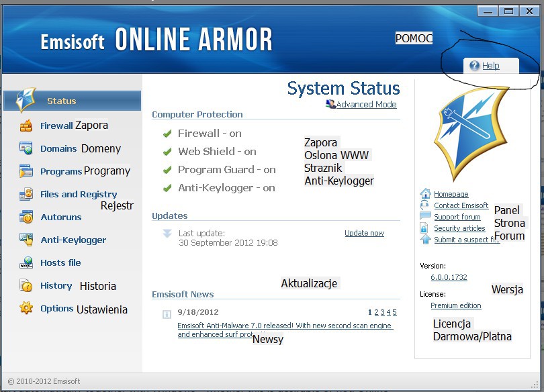The image size is (544, 392).
Task: Click Submit a suspect file link
Action: (467, 240)
